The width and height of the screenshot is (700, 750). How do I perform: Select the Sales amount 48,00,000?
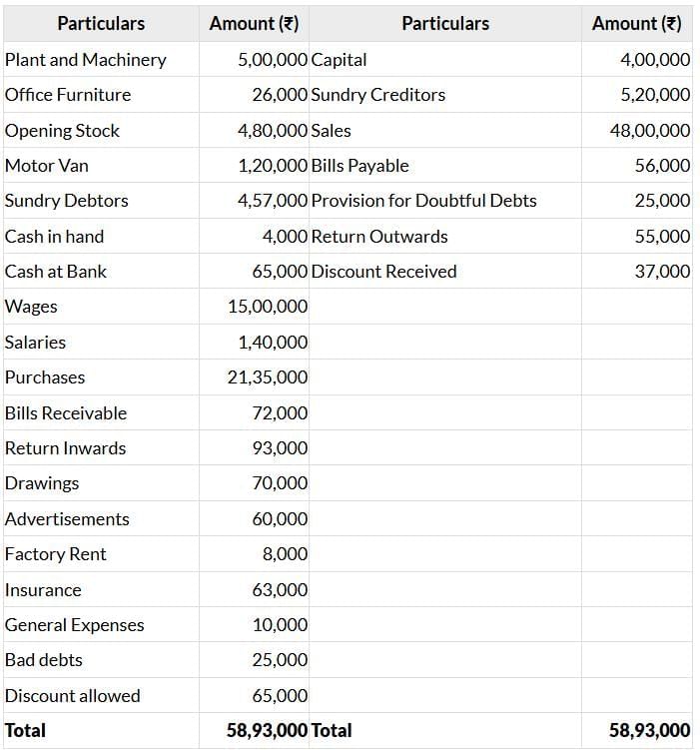pos(649,131)
